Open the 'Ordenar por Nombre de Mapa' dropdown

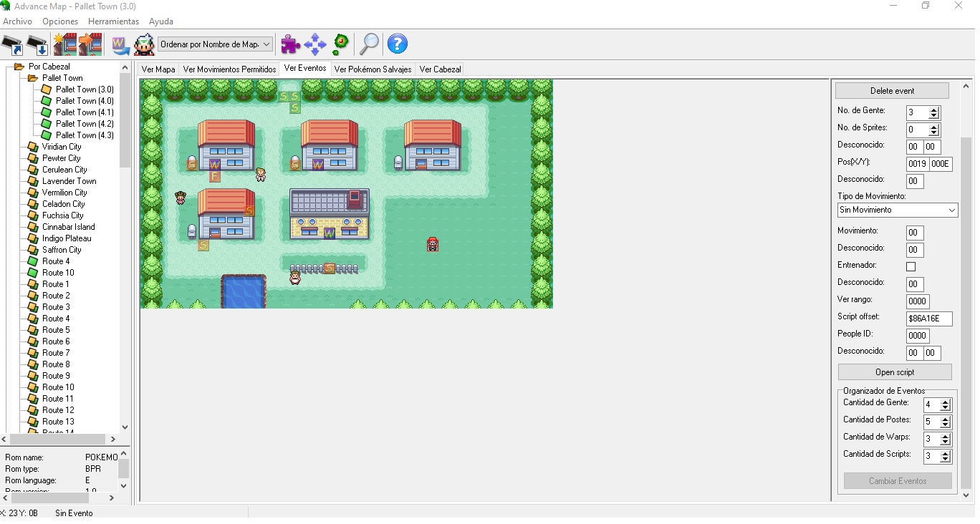[216, 44]
